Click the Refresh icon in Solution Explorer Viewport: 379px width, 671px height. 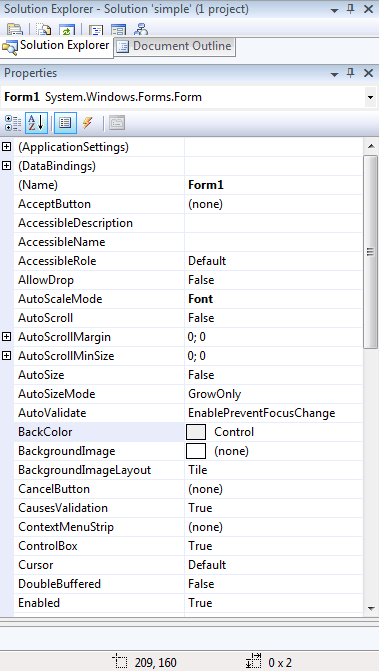pos(67,31)
